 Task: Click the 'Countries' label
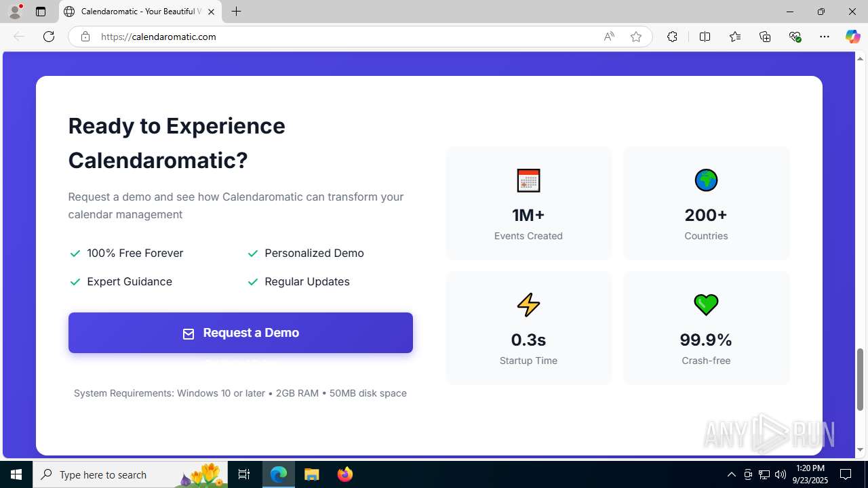tap(706, 236)
